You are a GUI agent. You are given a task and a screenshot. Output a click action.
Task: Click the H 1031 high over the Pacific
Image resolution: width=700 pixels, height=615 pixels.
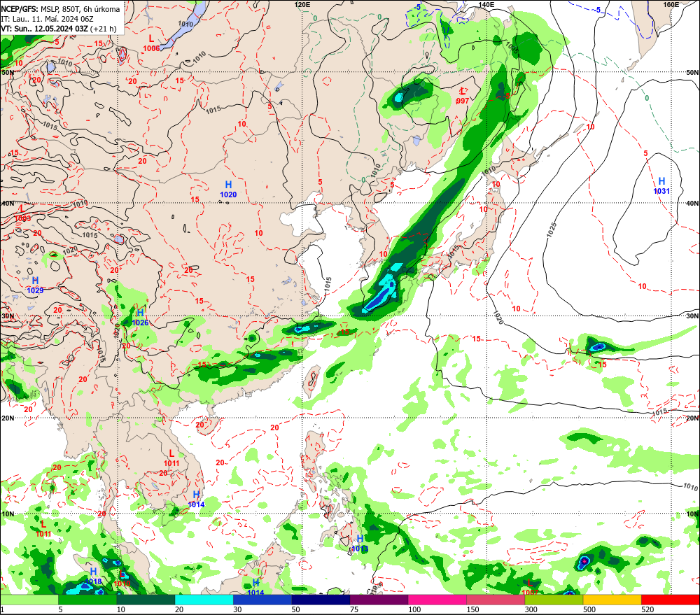[x=661, y=185]
